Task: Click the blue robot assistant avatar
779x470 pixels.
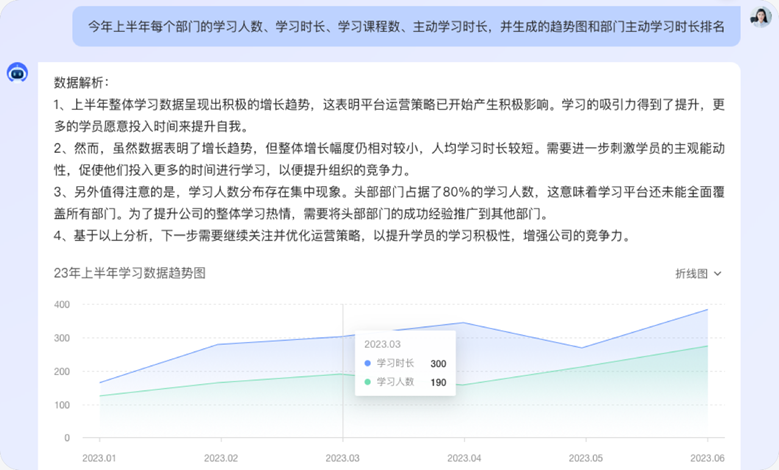Action: pos(17,73)
